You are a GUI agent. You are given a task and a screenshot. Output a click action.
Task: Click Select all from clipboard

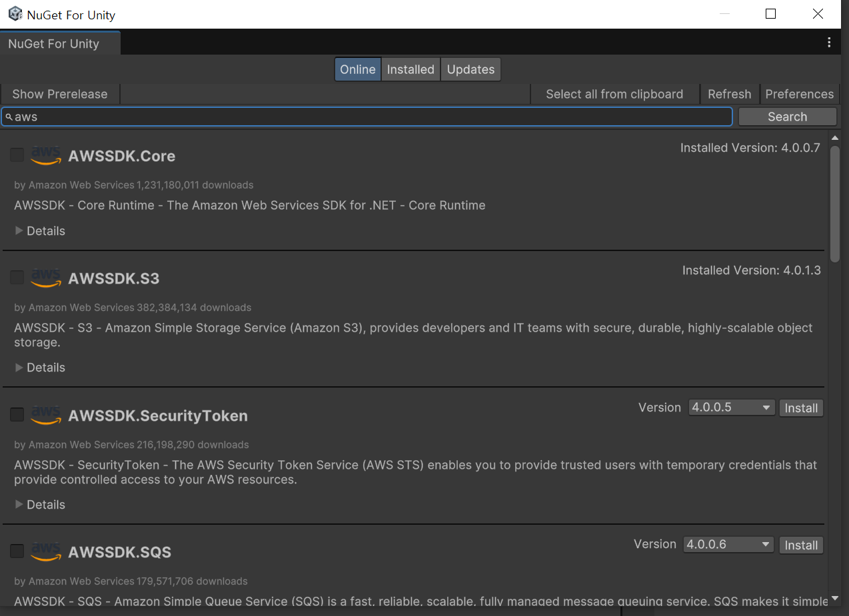point(614,94)
